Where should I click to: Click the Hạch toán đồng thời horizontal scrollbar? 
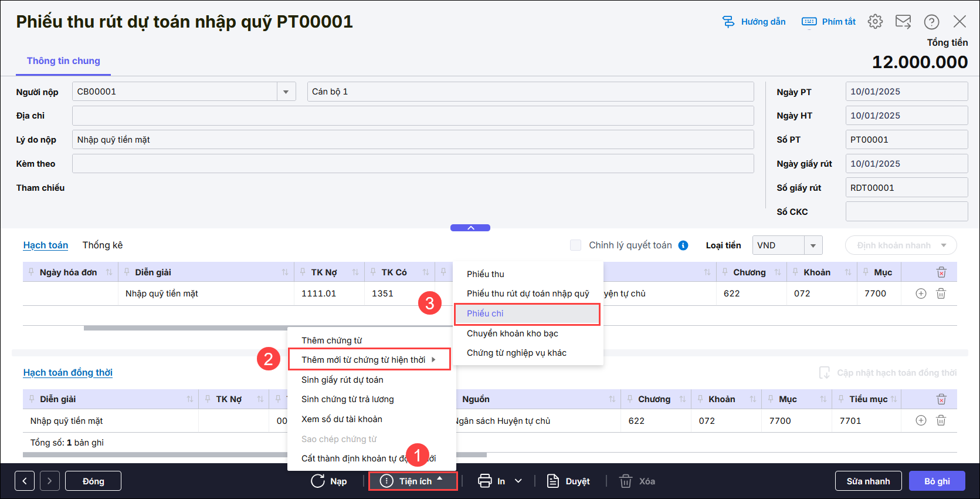[x=255, y=455]
